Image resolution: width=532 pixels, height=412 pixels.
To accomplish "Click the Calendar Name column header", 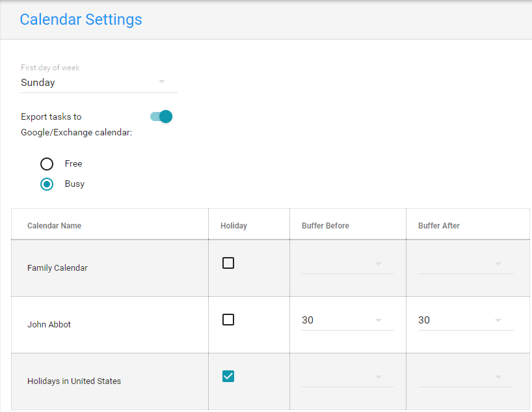I will tap(54, 226).
